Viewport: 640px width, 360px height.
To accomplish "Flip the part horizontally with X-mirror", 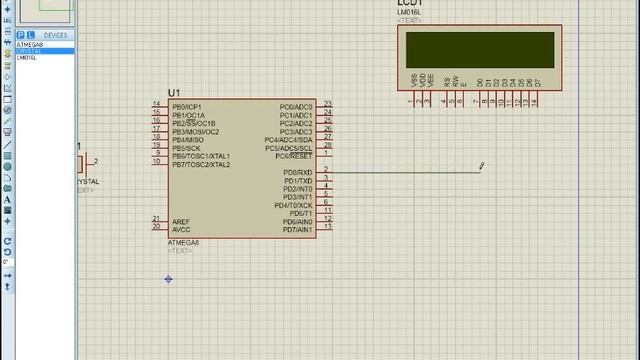I will 7,276.
